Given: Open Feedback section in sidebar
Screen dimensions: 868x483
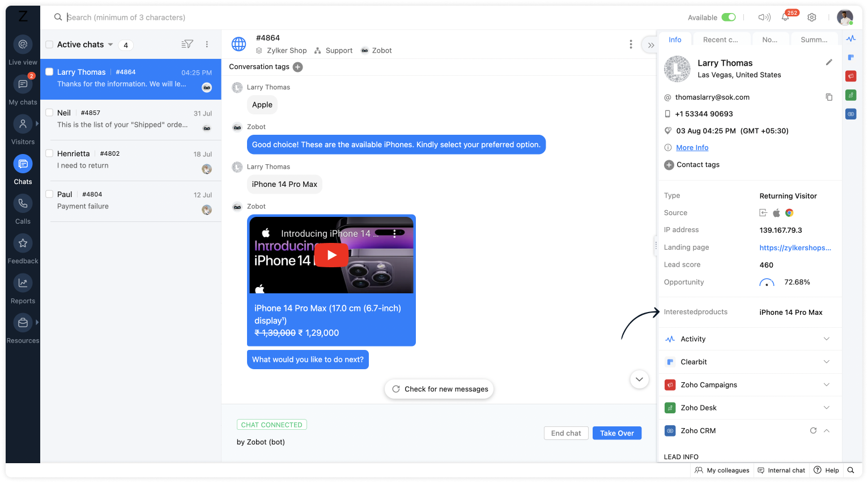Looking at the screenshot, I should [x=23, y=249].
